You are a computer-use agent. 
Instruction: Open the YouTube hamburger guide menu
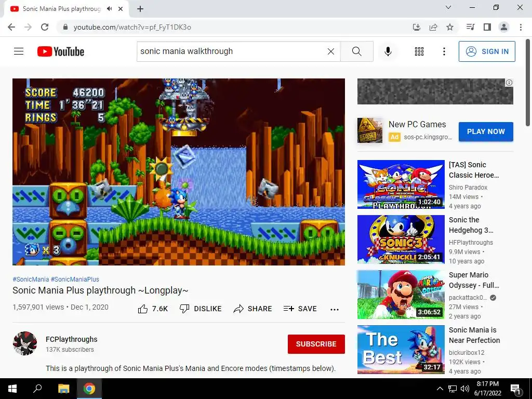coord(19,51)
